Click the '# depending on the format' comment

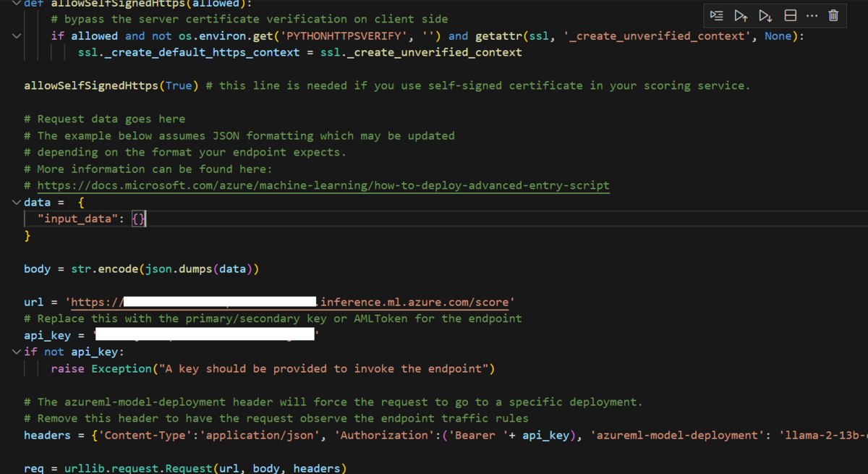[x=185, y=152]
